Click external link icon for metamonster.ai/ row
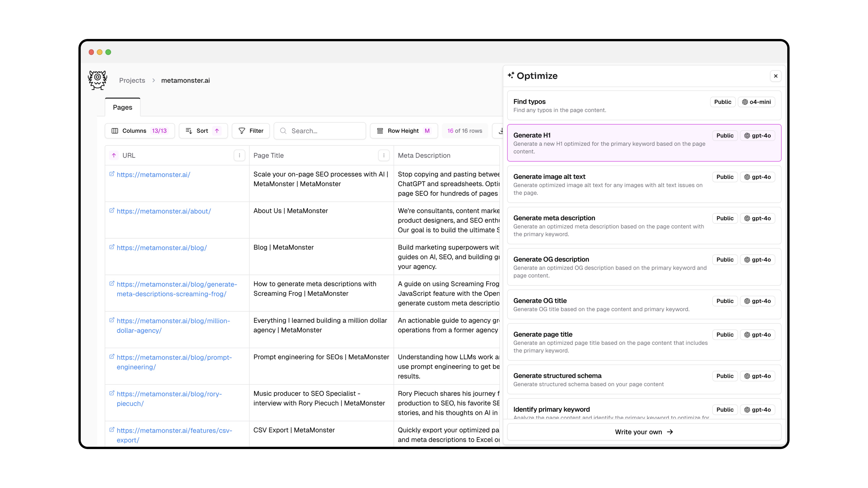The image size is (868, 488). click(x=112, y=174)
